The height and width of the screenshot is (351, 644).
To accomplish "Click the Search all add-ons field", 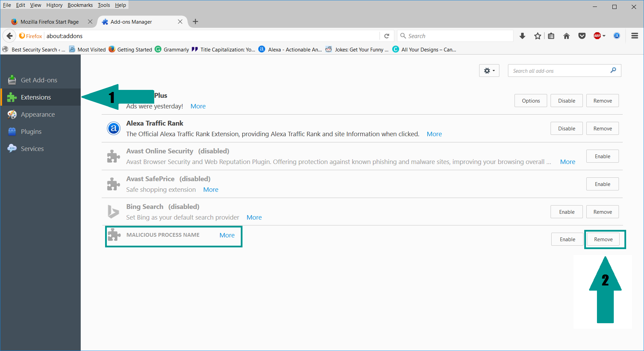I will (x=560, y=71).
